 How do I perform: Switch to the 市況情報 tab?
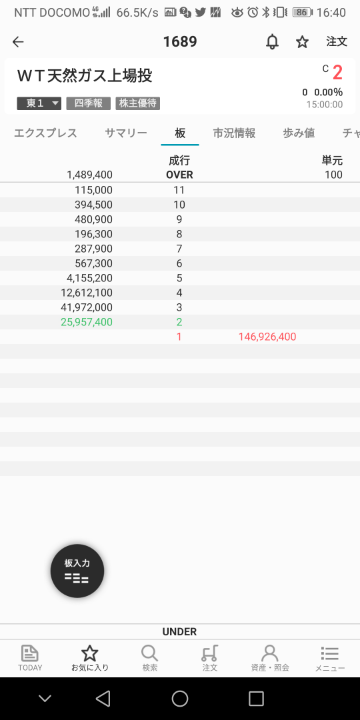(x=234, y=134)
